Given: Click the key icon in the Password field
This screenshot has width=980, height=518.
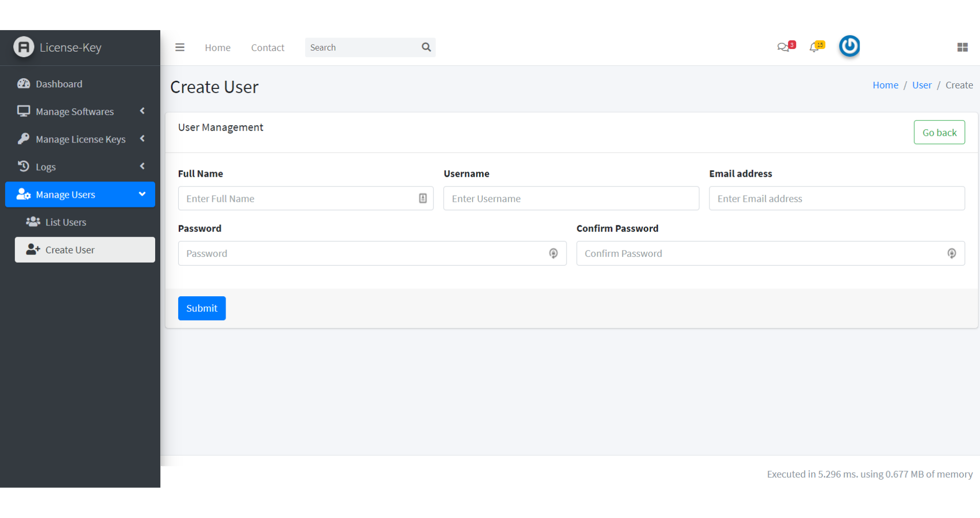Looking at the screenshot, I should click(x=553, y=253).
